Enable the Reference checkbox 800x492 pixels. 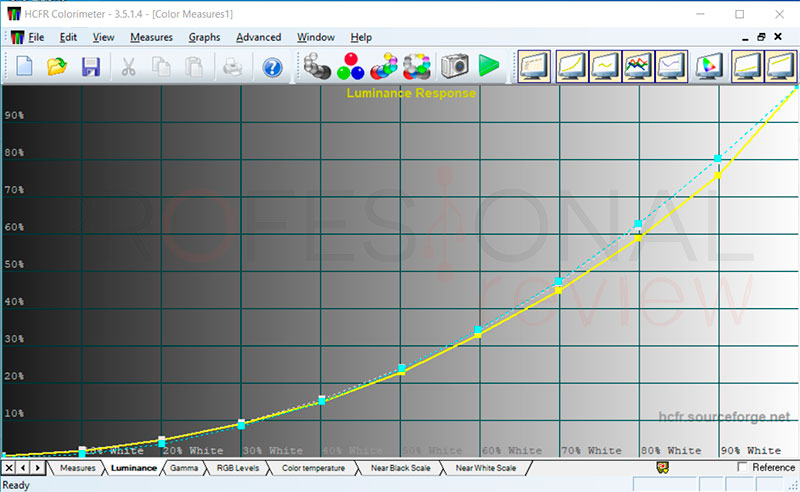coord(742,467)
